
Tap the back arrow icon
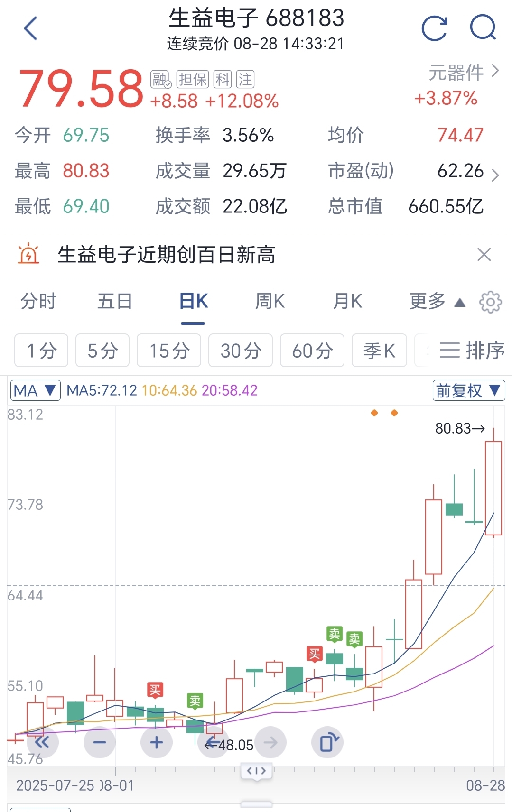30,28
